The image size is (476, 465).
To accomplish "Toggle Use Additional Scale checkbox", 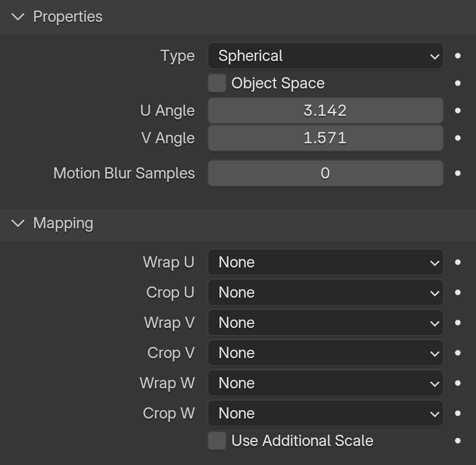I will pos(217,441).
